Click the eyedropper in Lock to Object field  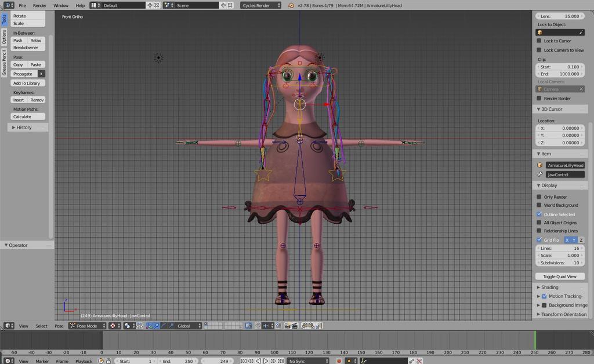(x=581, y=32)
